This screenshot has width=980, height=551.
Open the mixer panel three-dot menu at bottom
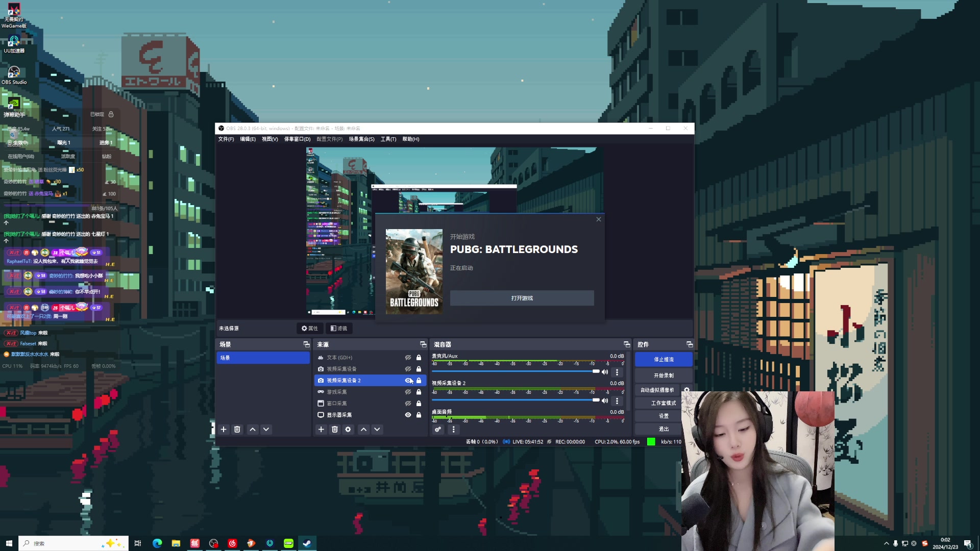[x=453, y=429]
